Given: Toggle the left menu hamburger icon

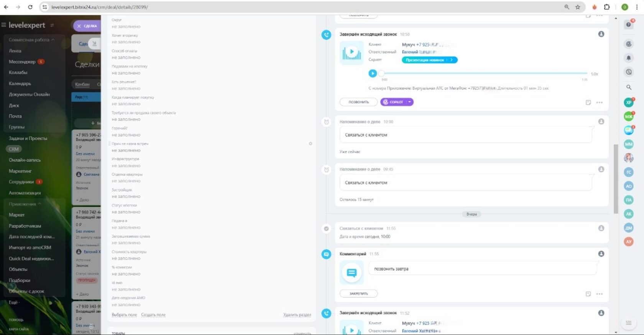Looking at the screenshot, I should point(4,25).
